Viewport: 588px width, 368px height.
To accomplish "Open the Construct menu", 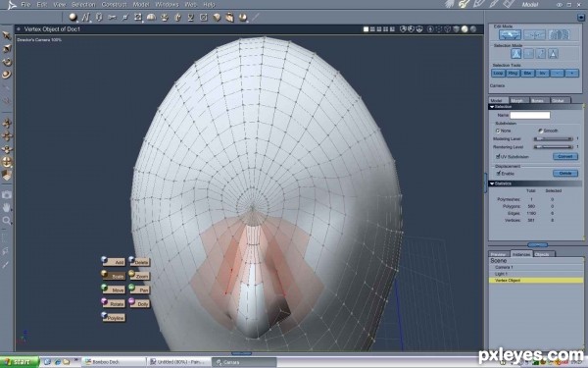I will [x=114, y=5].
